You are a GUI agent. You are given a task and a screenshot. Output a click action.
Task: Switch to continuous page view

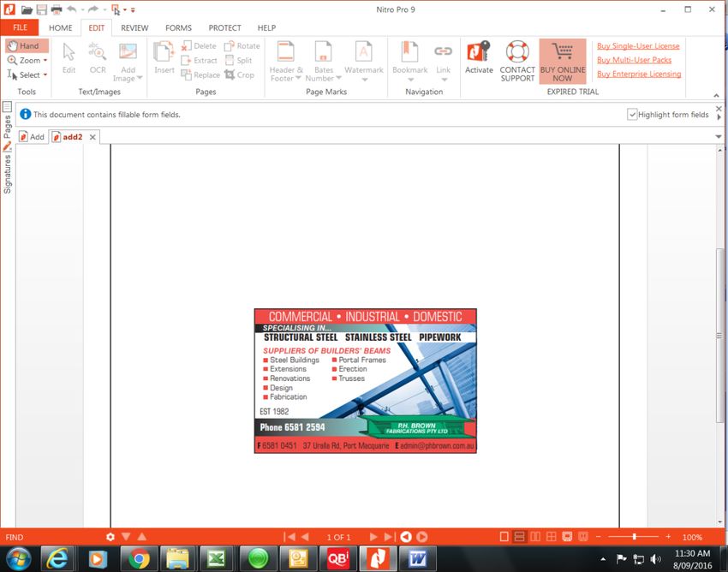520,537
